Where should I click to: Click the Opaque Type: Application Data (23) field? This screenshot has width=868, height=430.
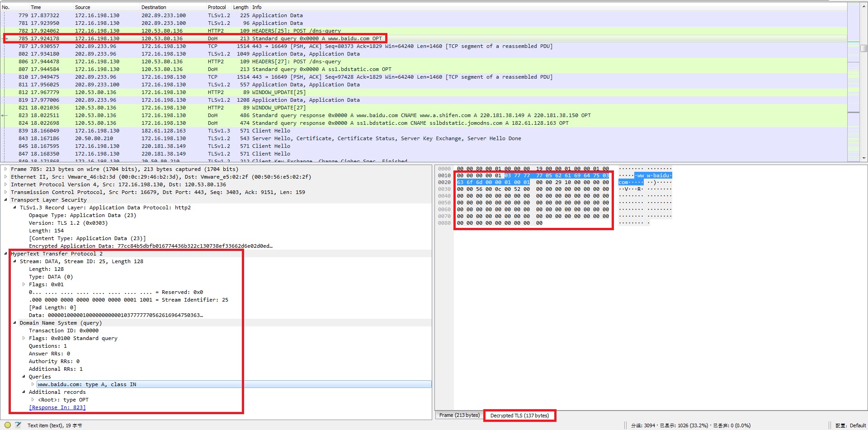click(x=82, y=215)
